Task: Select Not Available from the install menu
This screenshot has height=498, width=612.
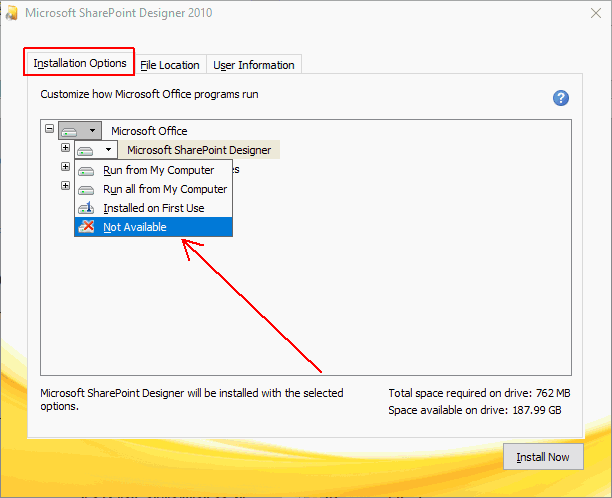Action: (x=153, y=227)
